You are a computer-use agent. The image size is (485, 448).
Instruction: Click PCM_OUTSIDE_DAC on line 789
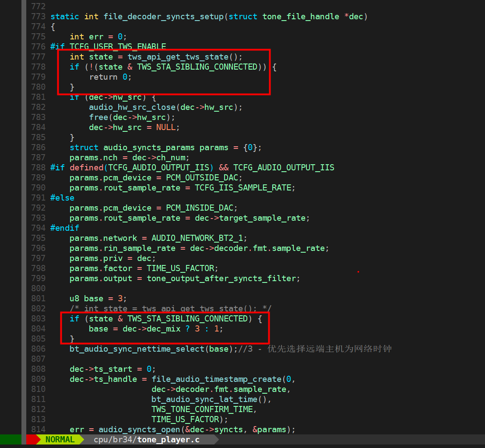(202, 178)
